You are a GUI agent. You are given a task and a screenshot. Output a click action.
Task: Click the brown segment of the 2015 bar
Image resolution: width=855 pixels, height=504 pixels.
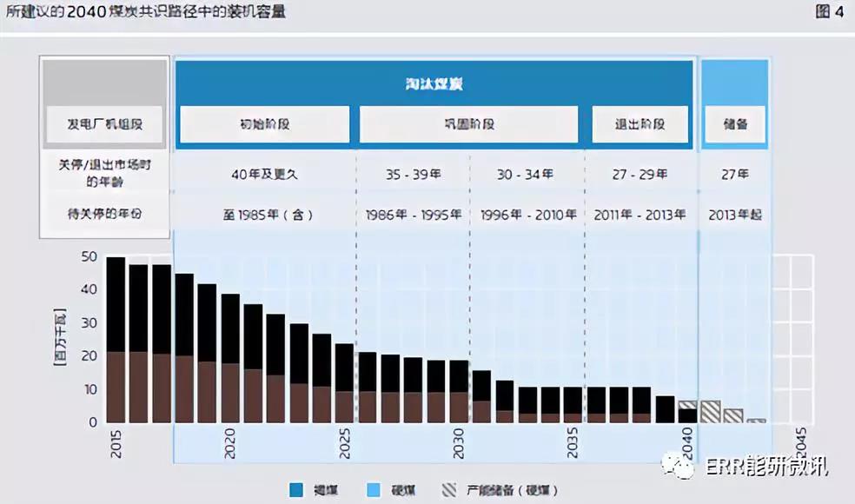point(116,388)
